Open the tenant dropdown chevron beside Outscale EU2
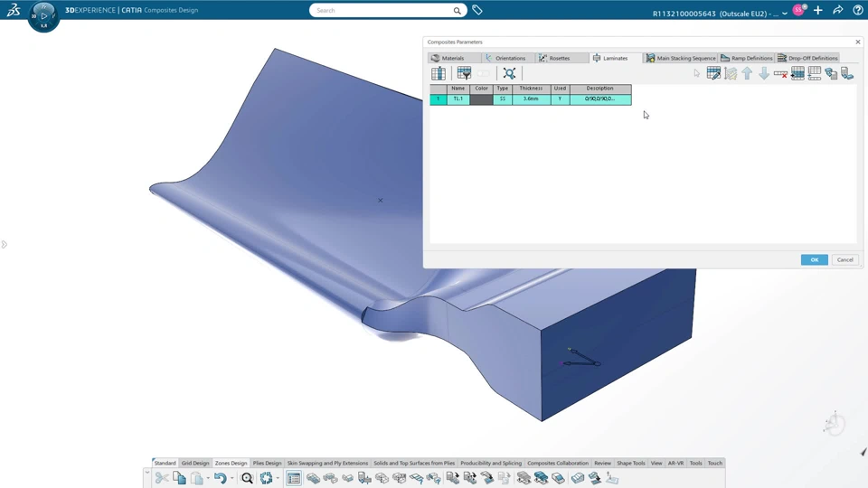The width and height of the screenshot is (868, 488). point(785,14)
